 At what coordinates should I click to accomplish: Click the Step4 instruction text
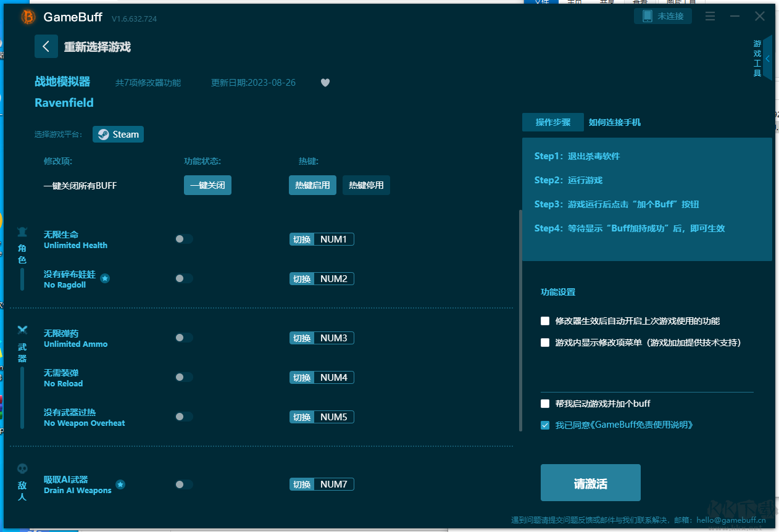[x=630, y=228]
